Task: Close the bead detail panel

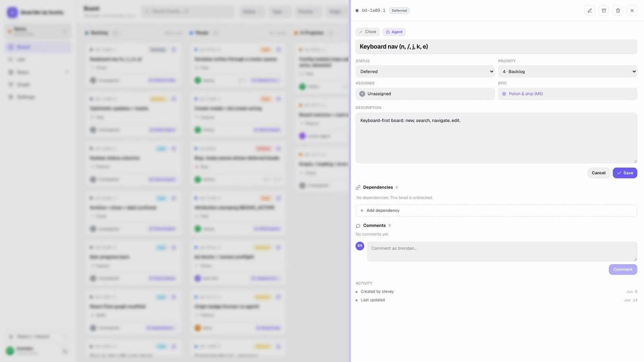Action: (x=632, y=10)
